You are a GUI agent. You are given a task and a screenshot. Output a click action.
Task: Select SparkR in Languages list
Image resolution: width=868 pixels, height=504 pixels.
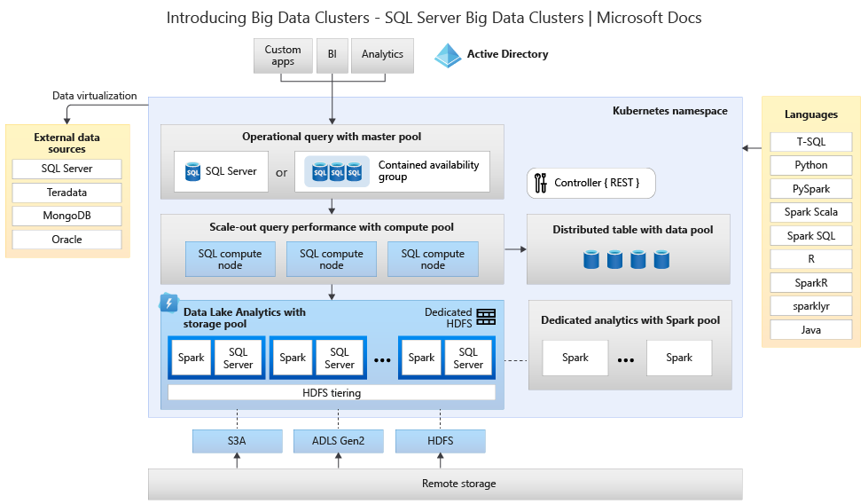click(x=811, y=283)
